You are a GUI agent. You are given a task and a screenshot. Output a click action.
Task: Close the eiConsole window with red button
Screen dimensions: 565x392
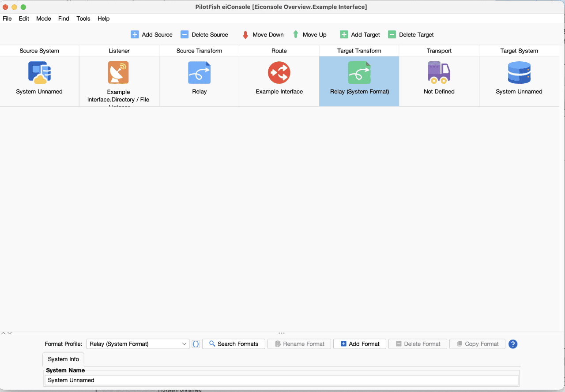[x=6, y=7]
